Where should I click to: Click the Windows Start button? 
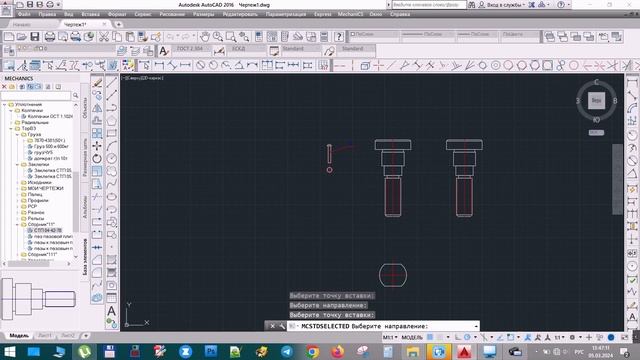9,351
